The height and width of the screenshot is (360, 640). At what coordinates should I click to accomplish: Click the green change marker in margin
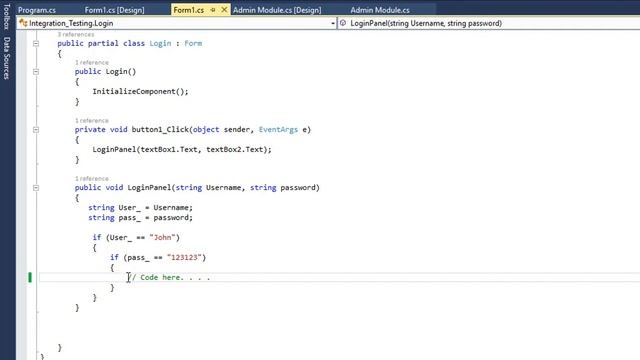pyautogui.click(x=30, y=278)
